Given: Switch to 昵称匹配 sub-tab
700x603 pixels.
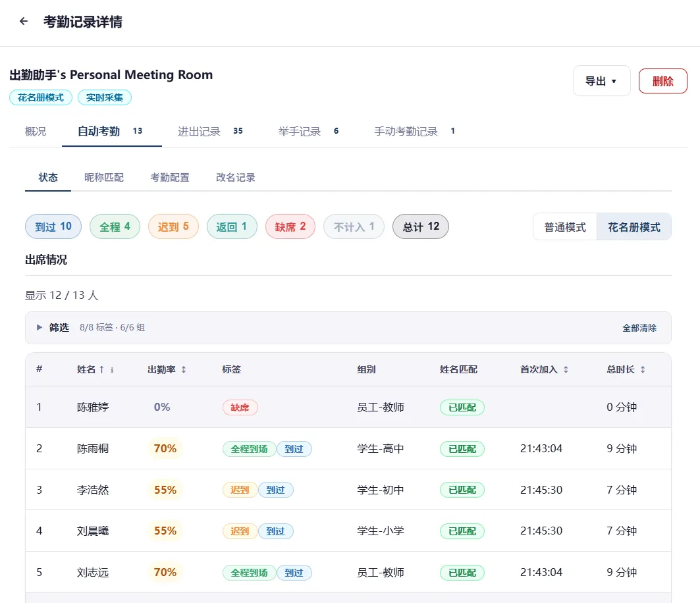Looking at the screenshot, I should pos(104,177).
